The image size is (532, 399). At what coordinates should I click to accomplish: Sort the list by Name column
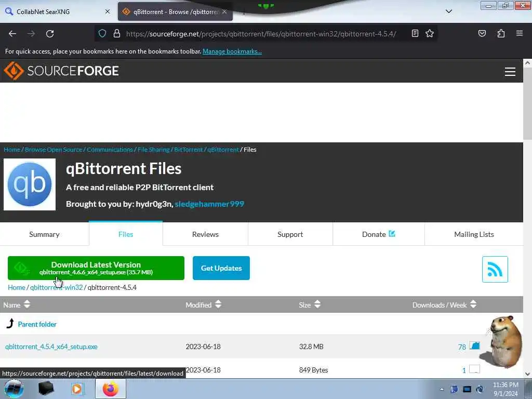(x=17, y=304)
